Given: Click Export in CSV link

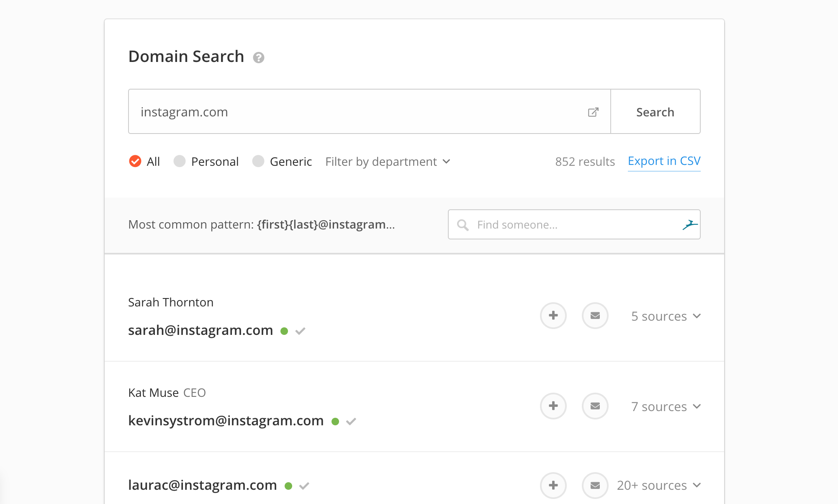Looking at the screenshot, I should [x=664, y=161].
